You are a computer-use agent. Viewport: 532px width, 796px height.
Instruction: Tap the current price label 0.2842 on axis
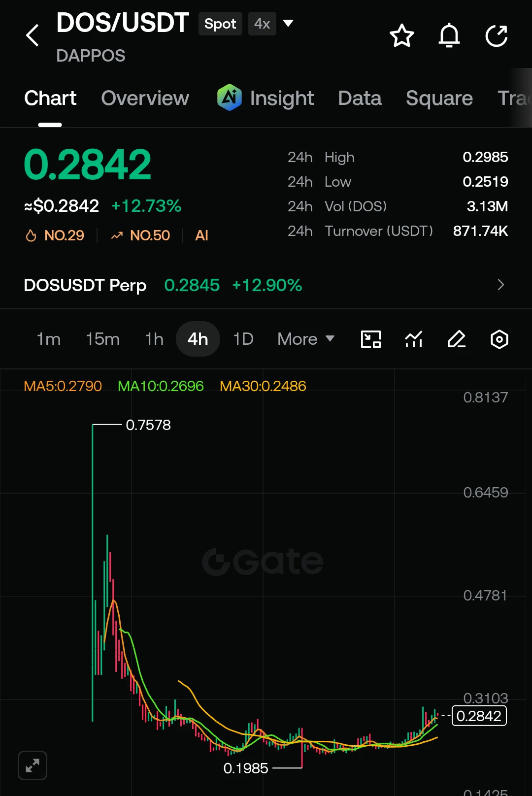479,716
